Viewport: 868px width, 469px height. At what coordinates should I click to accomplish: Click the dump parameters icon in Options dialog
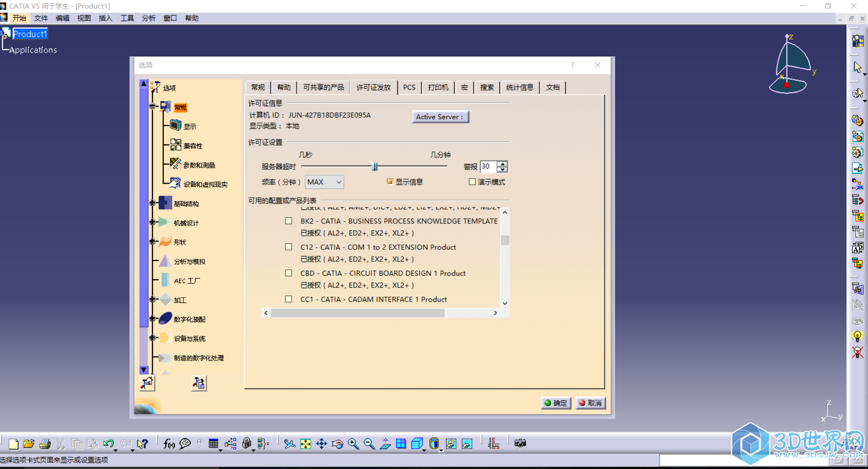[199, 383]
